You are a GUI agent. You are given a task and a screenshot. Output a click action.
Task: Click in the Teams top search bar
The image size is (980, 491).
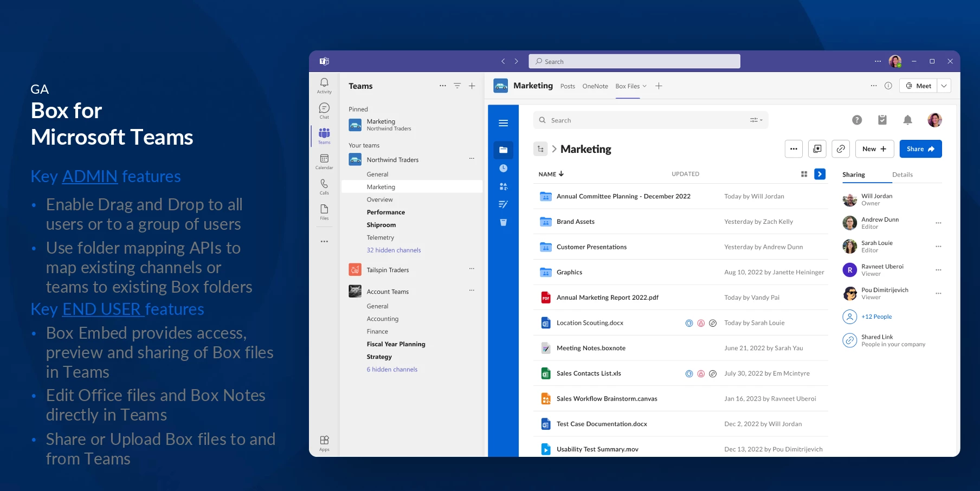click(x=634, y=61)
